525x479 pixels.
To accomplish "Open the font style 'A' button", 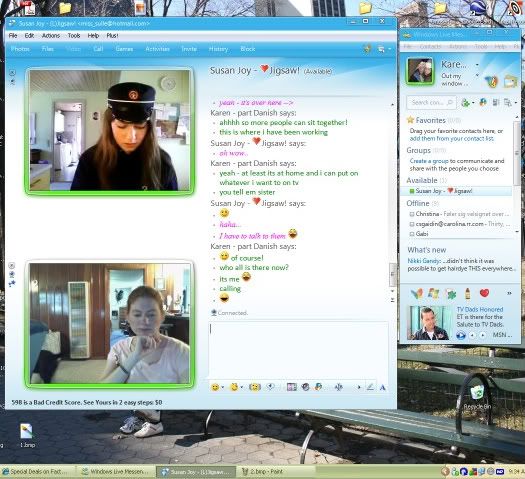I will click(383, 388).
